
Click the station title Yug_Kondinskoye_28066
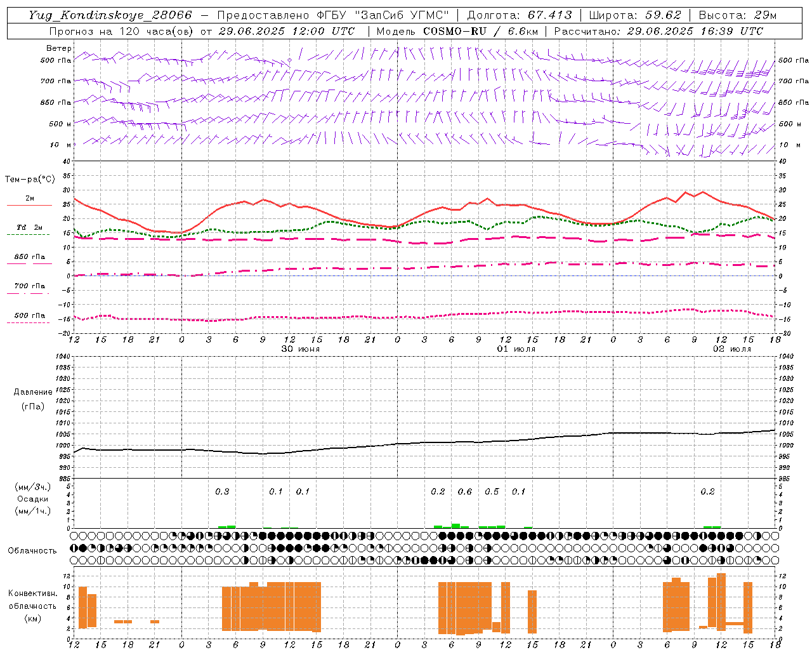(x=110, y=15)
